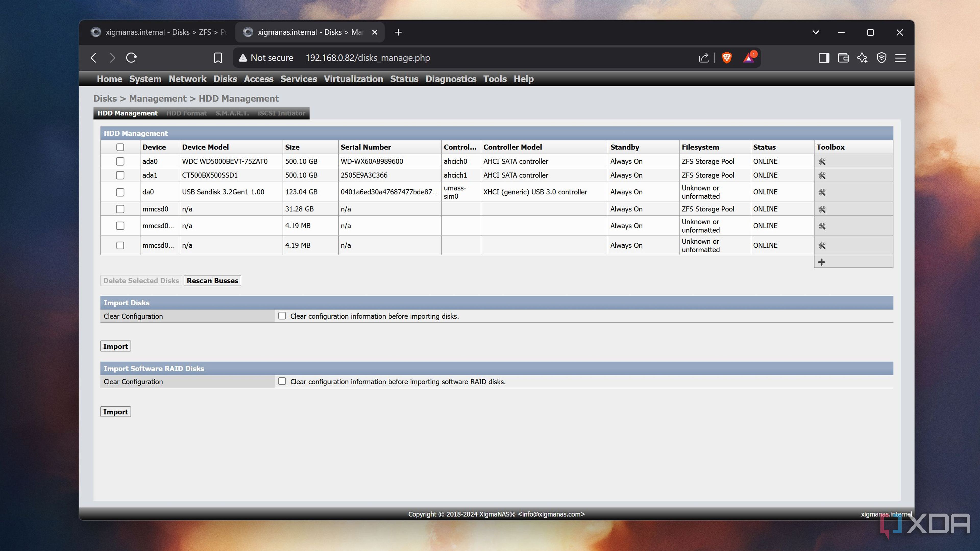
Task: Toggle the browser sidebar panel icon
Action: tap(824, 58)
